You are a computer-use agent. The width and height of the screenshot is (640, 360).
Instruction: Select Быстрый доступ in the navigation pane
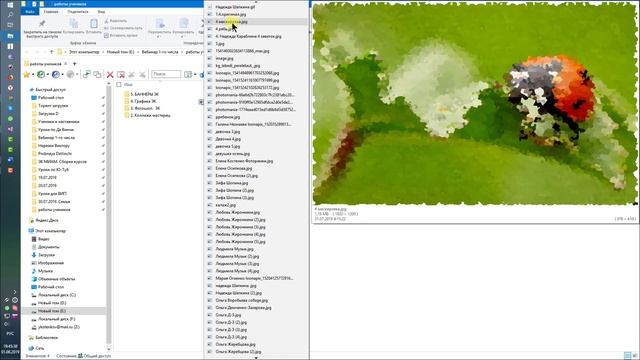(50, 90)
